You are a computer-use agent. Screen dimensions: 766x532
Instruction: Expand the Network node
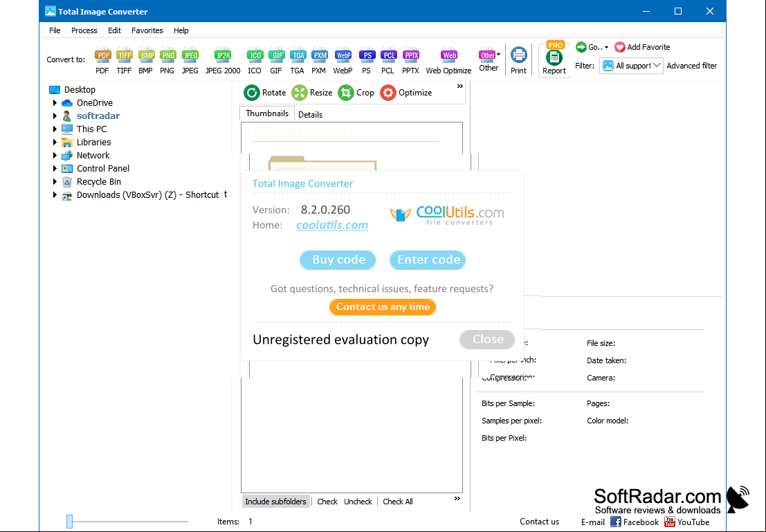pyautogui.click(x=55, y=156)
